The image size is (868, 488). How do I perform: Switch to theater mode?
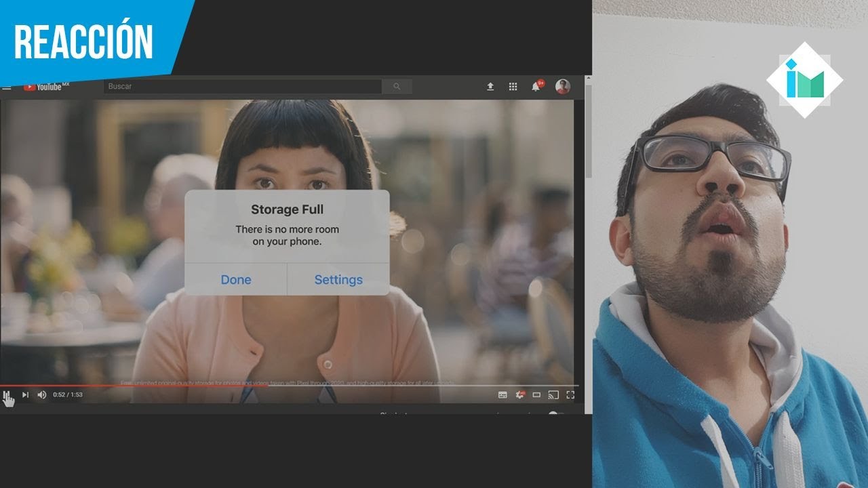click(x=536, y=394)
